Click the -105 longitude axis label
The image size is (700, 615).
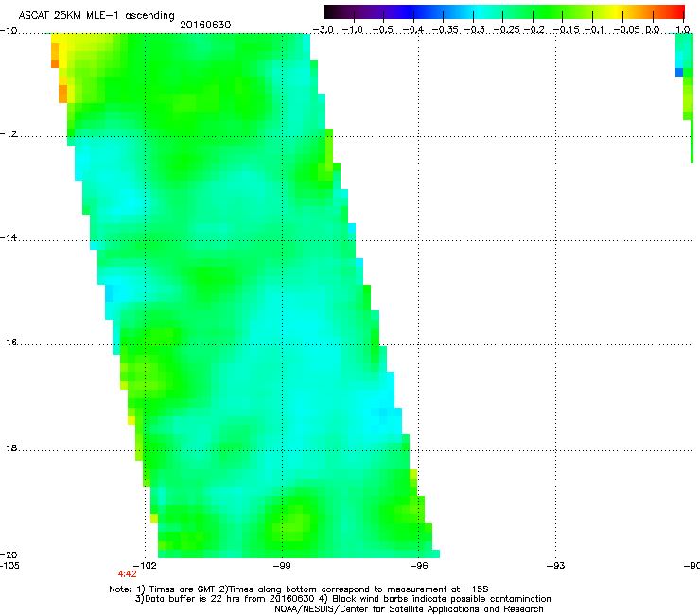click(9, 566)
